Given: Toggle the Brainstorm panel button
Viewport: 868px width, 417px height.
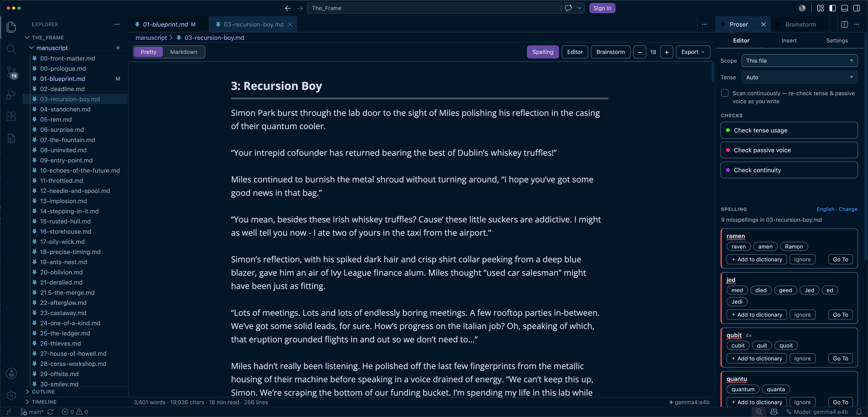Looking at the screenshot, I should tap(610, 52).
